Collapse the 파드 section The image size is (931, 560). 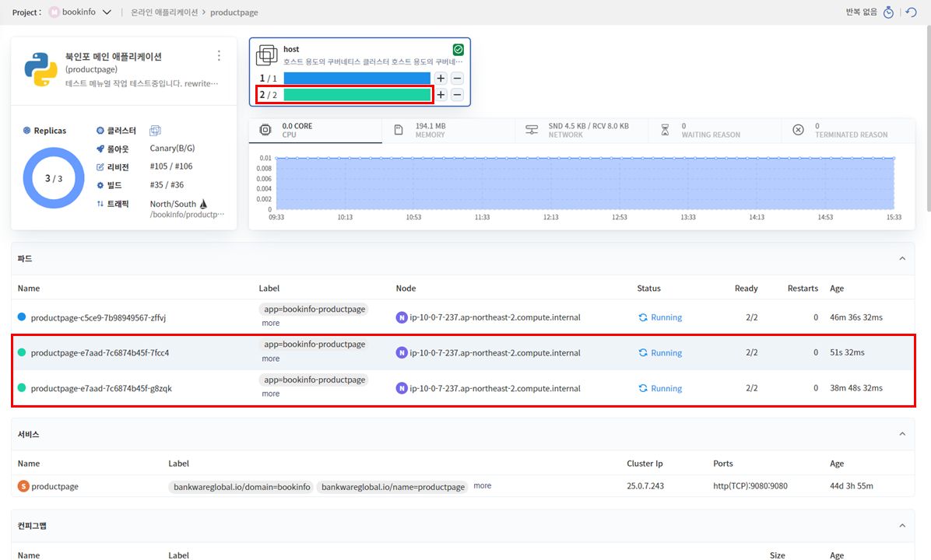tap(902, 259)
